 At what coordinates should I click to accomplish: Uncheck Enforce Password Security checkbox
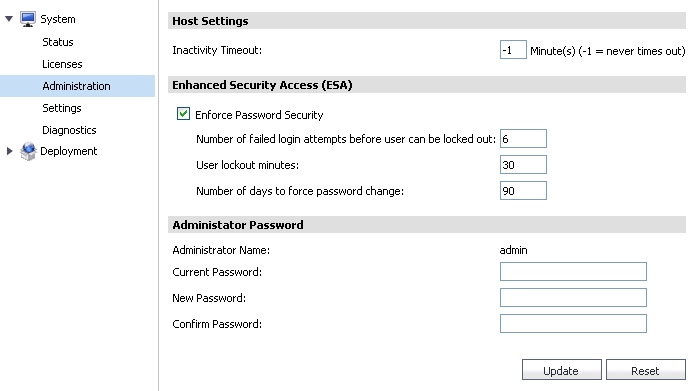[x=183, y=114]
